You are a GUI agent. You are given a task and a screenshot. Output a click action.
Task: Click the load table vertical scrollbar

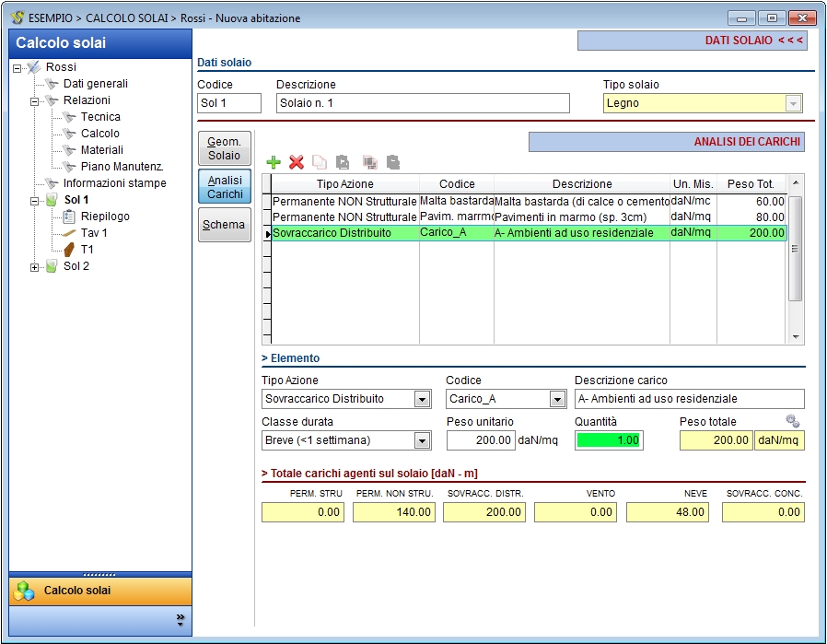[x=796, y=249]
